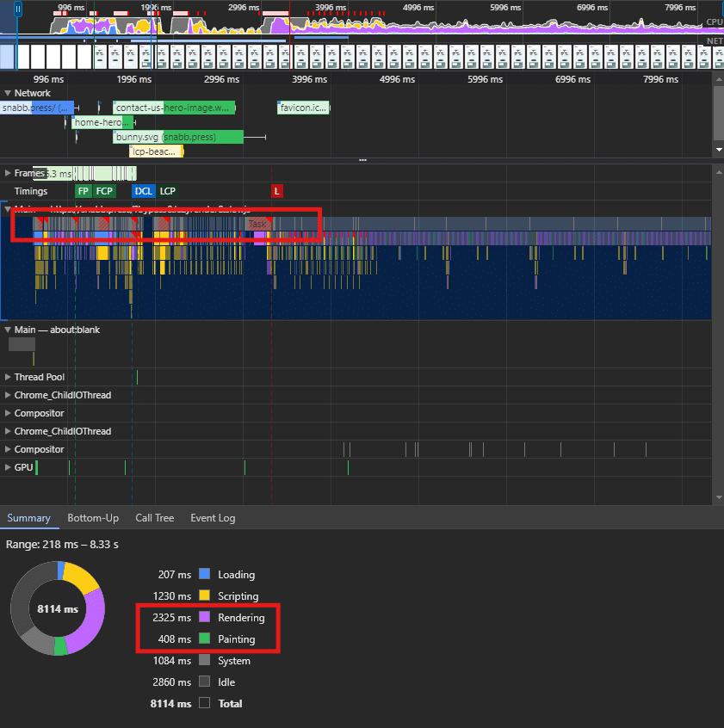The image size is (724, 728).
Task: Select the red Task marker in the Main thread
Action: click(258, 224)
